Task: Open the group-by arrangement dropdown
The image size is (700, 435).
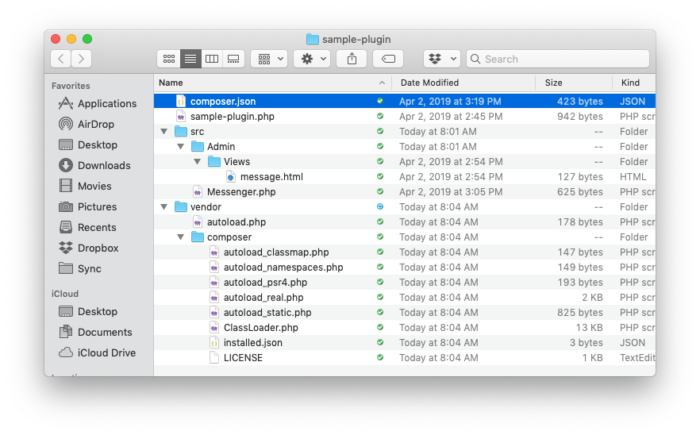Action: click(269, 59)
